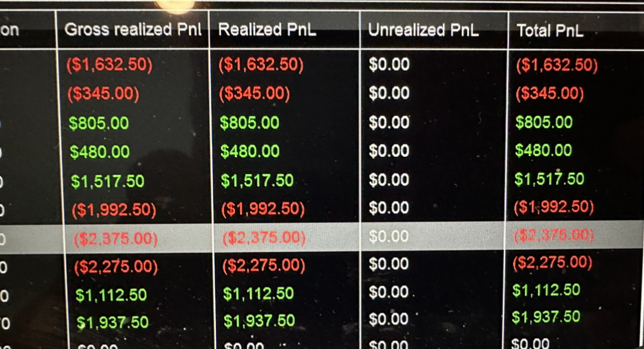Click Total PnL value ($2,375.00) in highlighted row
This screenshot has width=644, height=349.
553,236
